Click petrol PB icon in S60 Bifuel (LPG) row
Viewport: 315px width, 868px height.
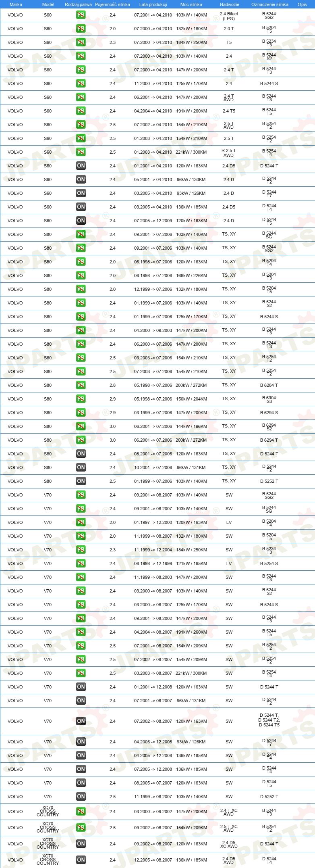(x=81, y=15)
